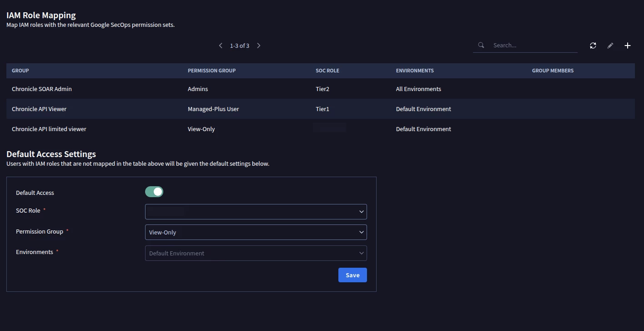Open the Permission Group dropdown showing View-Only
The width and height of the screenshot is (644, 331).
(256, 232)
